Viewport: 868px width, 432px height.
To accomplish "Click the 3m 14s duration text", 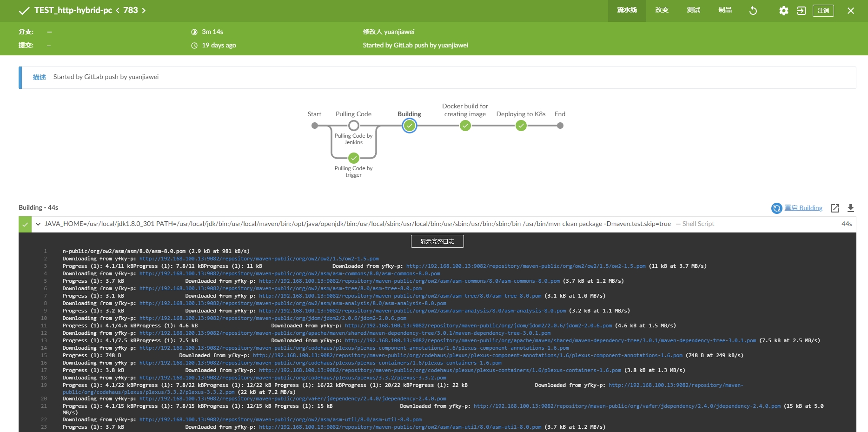I will (x=212, y=32).
